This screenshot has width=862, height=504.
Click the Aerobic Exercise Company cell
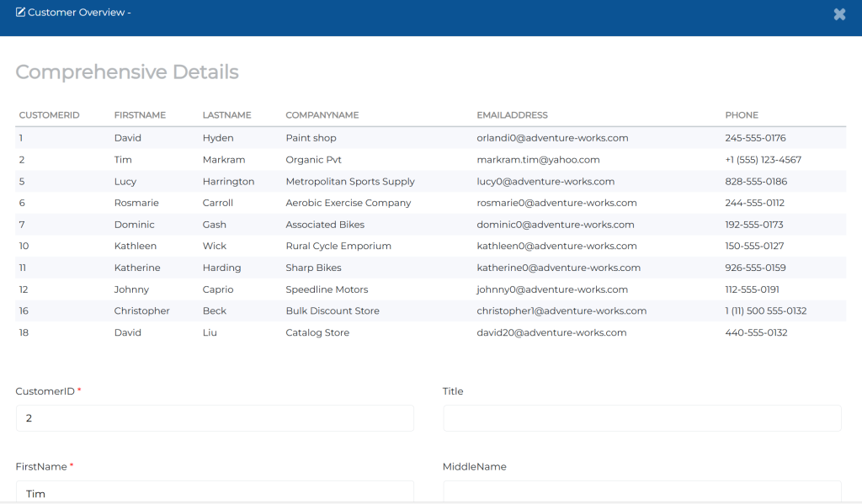click(x=348, y=203)
